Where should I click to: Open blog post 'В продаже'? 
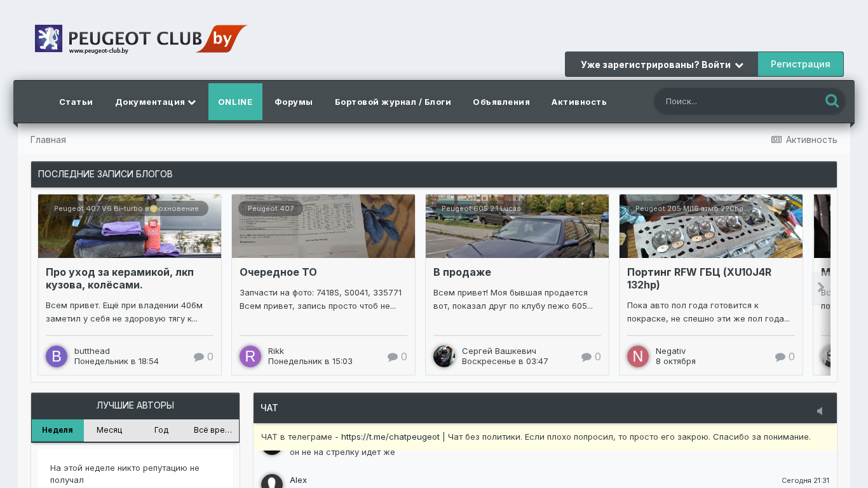pos(462,272)
